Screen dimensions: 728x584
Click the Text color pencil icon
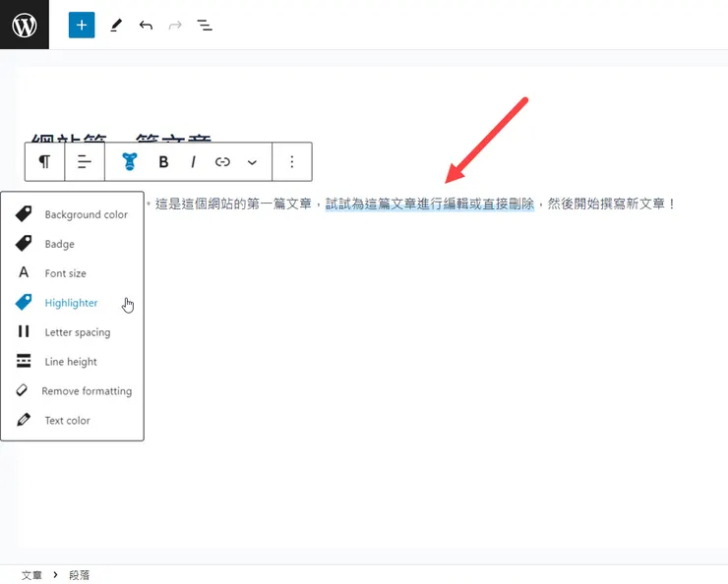point(24,420)
